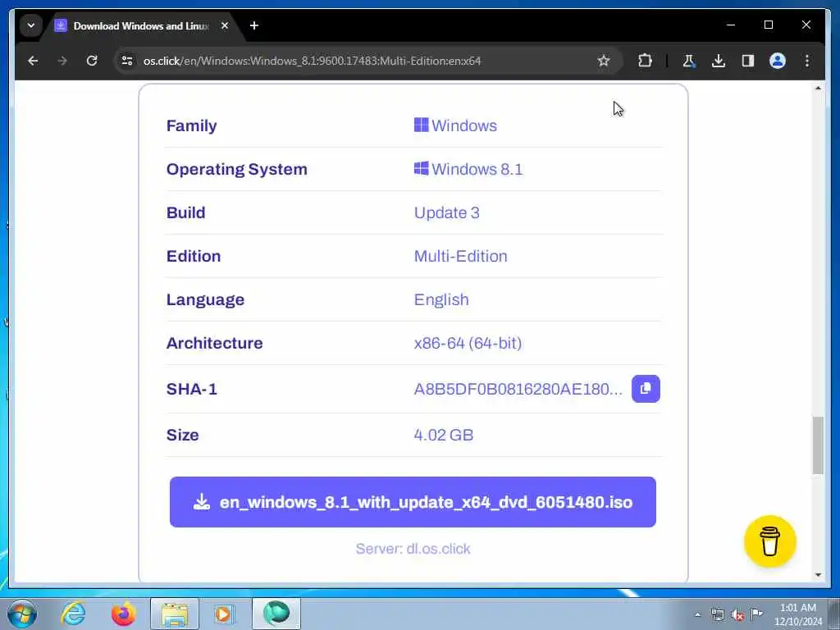The image size is (840, 630).
Task: Bookmark this page with the star icon
Action: [604, 61]
